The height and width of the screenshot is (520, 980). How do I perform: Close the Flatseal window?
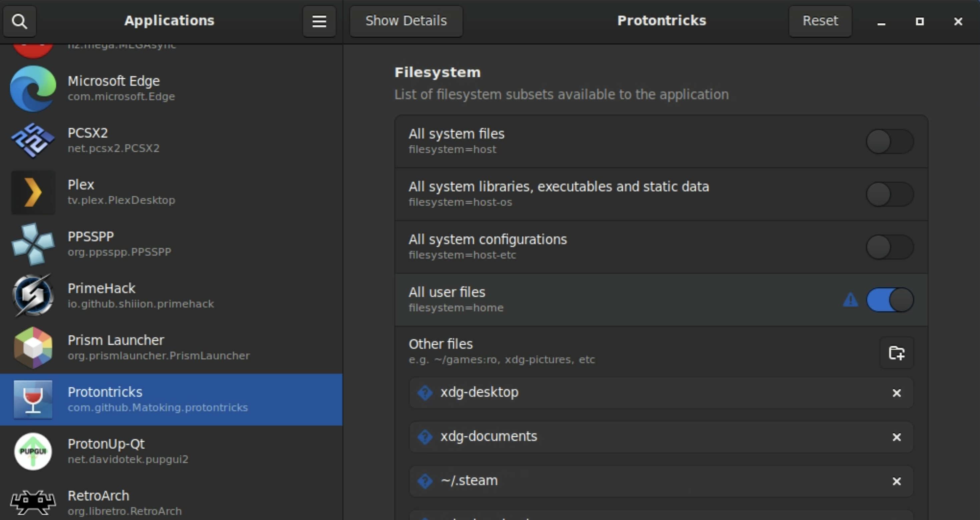coord(958,21)
